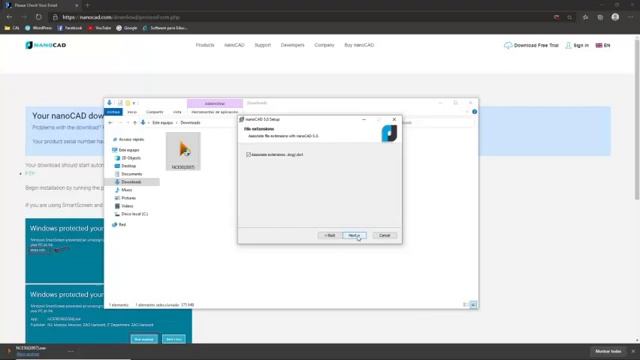The image size is (640, 360).
Task: Click Download Free Trial link
Action: (x=531, y=45)
